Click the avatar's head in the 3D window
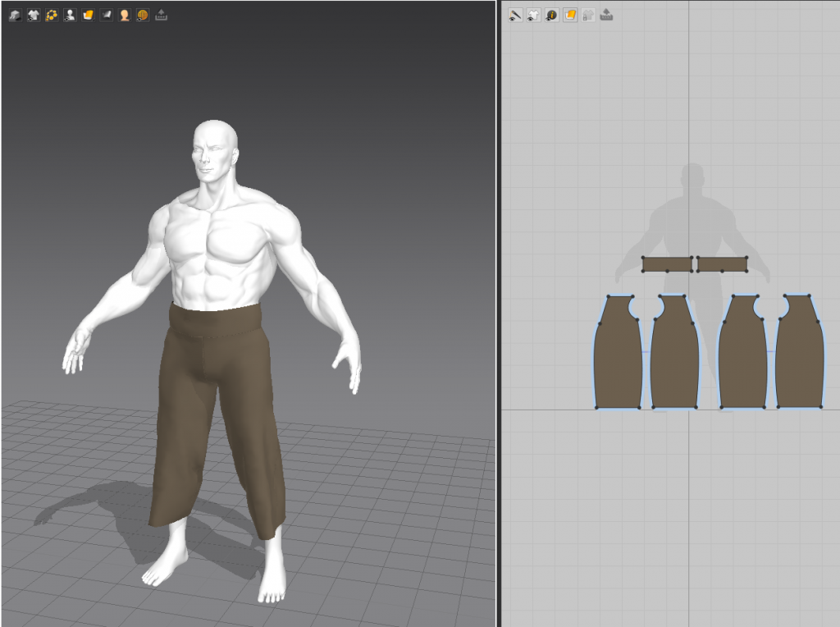840x627 pixels. pos(216,150)
